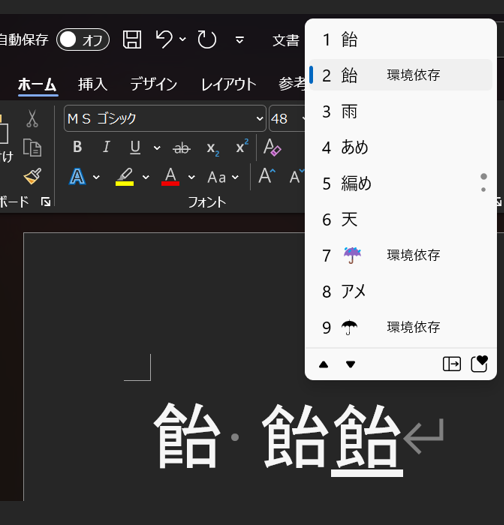Click the Redo circular arrow icon
Screen dimensions: 504x525
click(x=207, y=40)
